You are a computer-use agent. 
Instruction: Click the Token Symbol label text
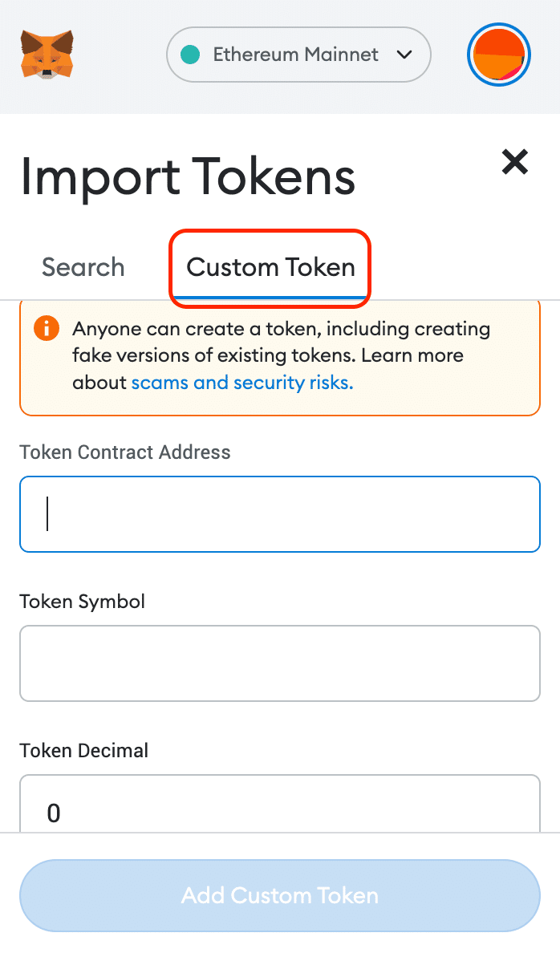82,602
